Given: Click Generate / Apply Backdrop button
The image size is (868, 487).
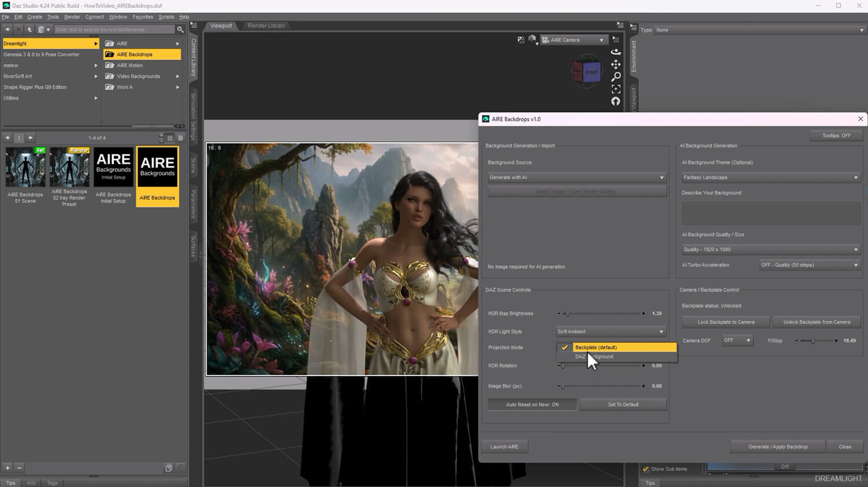Looking at the screenshot, I should (x=778, y=447).
